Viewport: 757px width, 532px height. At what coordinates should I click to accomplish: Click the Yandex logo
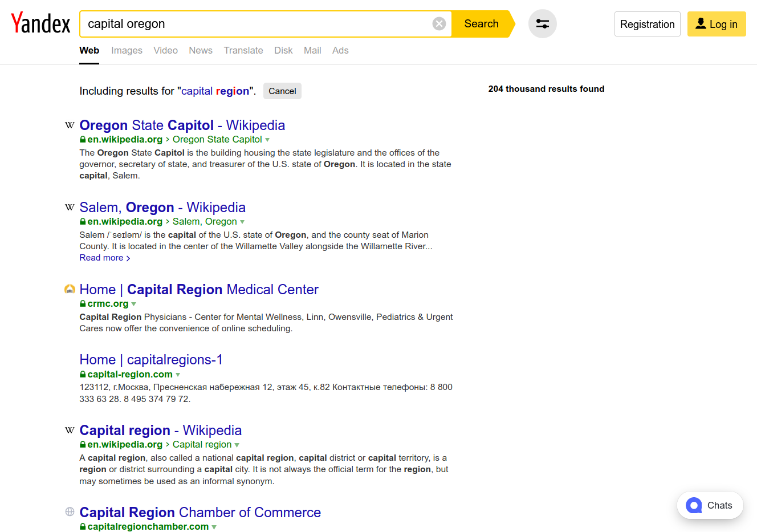tap(40, 23)
